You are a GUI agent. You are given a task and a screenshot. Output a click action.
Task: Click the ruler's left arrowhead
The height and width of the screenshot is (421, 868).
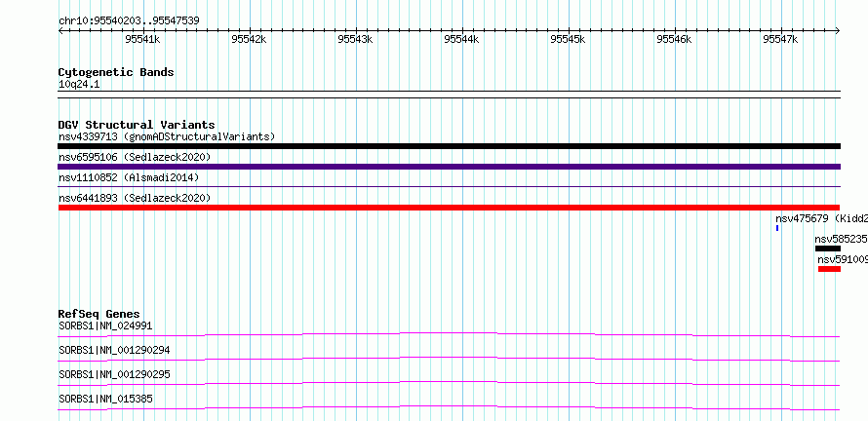(x=60, y=30)
